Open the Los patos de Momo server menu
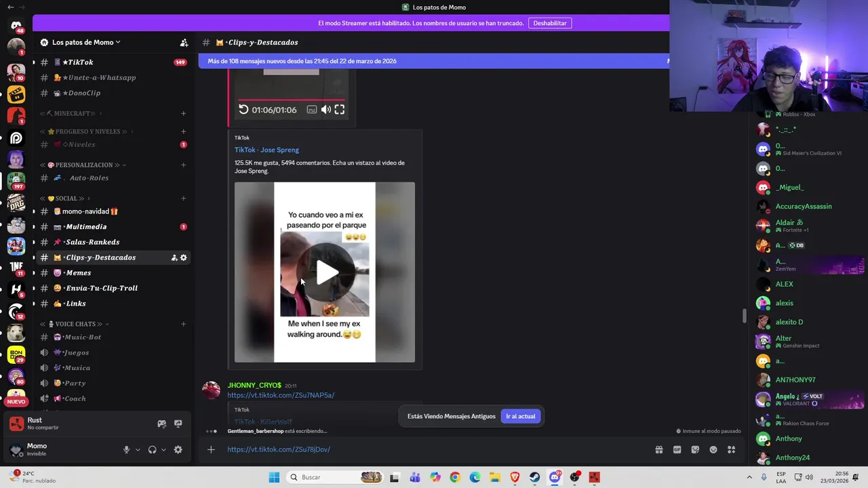868x488 pixels. click(x=86, y=42)
